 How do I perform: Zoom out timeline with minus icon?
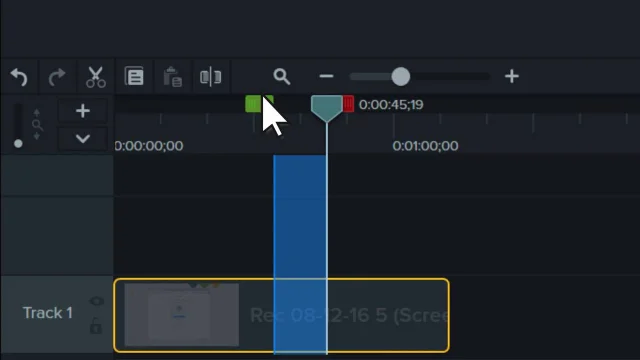tap(326, 76)
